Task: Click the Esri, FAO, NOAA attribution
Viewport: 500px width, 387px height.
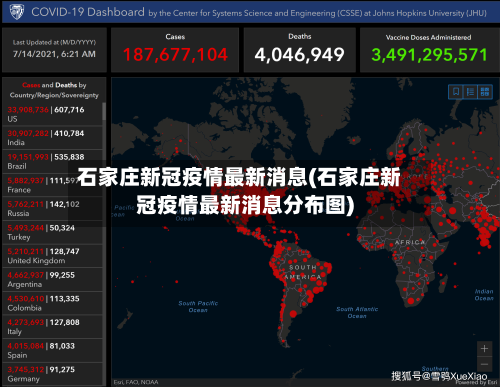Action: click(136, 382)
